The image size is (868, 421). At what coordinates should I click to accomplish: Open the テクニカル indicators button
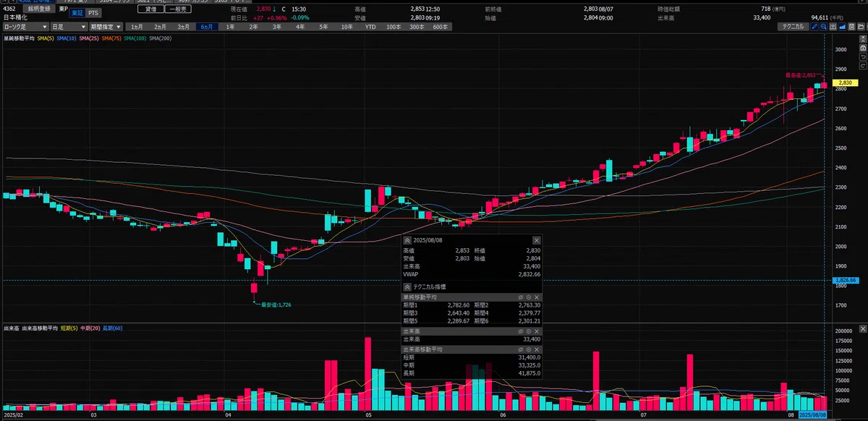click(x=793, y=27)
